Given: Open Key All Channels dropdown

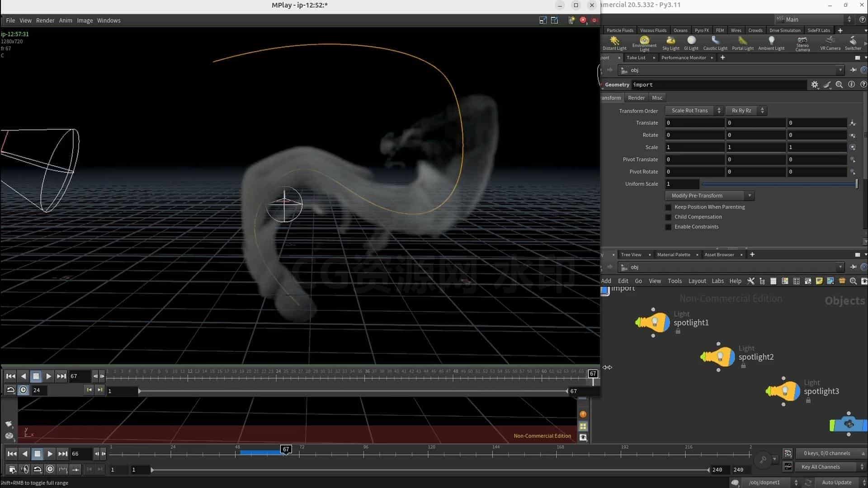Looking at the screenshot, I should point(830,467).
